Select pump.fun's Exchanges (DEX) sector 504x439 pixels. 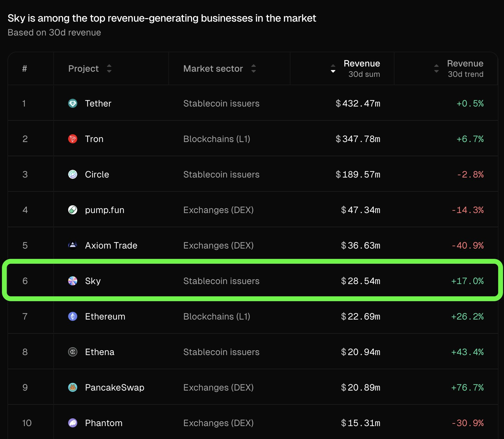click(218, 210)
